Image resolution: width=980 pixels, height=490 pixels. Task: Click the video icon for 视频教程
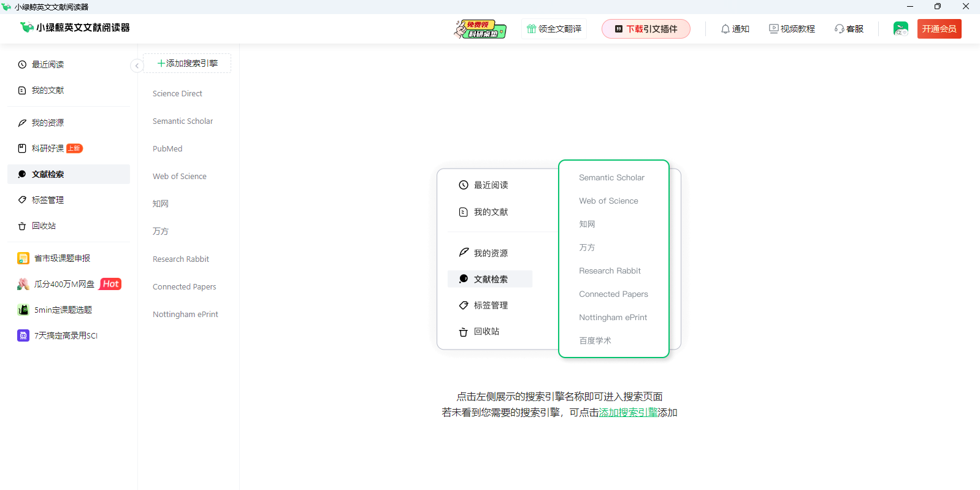click(x=774, y=29)
